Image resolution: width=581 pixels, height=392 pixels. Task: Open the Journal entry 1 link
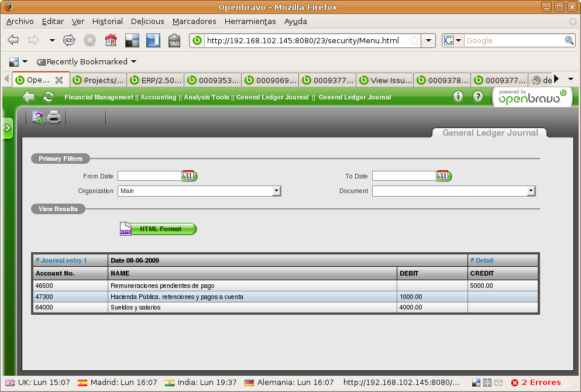tap(63, 260)
